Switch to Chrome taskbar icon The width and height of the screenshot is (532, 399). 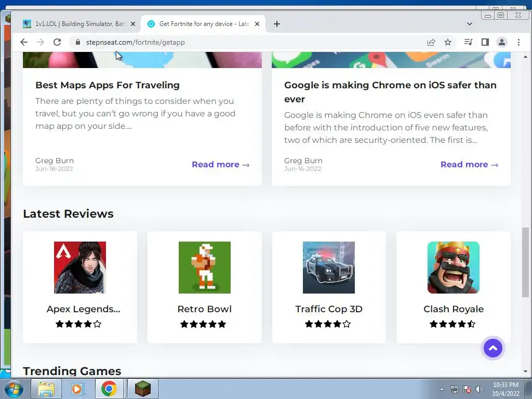click(x=109, y=389)
